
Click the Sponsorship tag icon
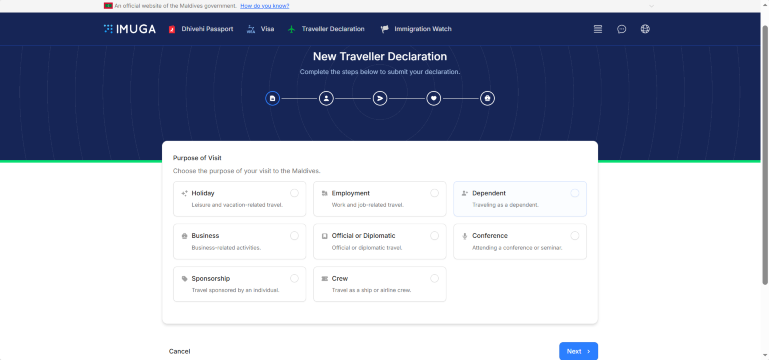pyautogui.click(x=184, y=279)
